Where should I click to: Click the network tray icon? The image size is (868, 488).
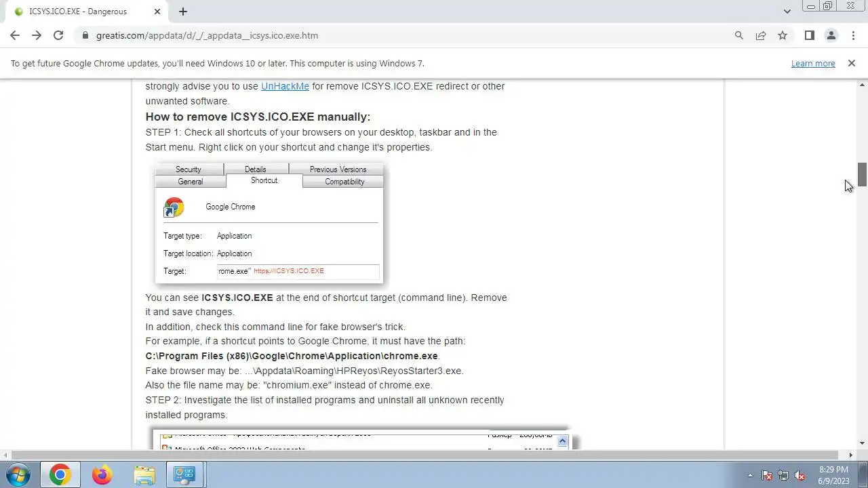tap(783, 475)
